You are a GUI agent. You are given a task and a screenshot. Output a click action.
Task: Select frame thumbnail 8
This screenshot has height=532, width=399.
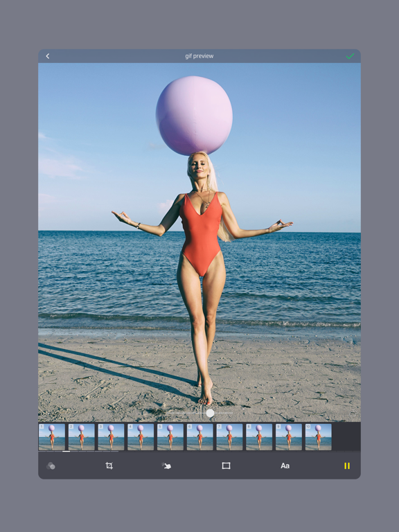(259, 437)
